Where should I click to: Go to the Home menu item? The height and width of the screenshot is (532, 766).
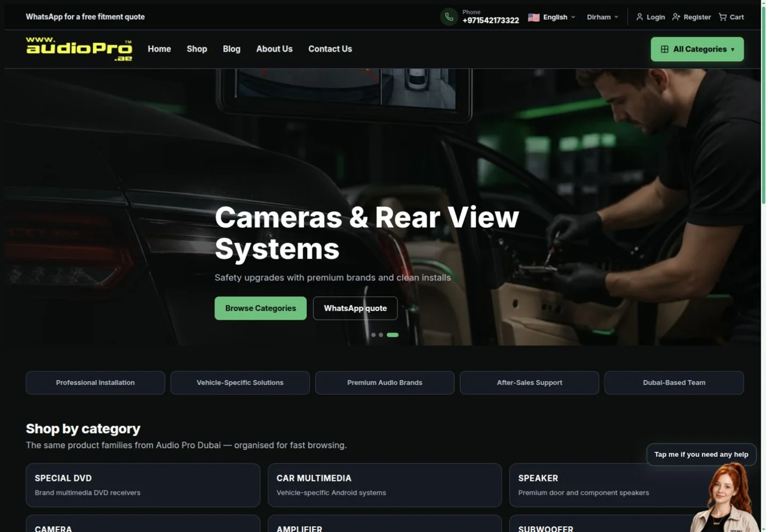(159, 49)
